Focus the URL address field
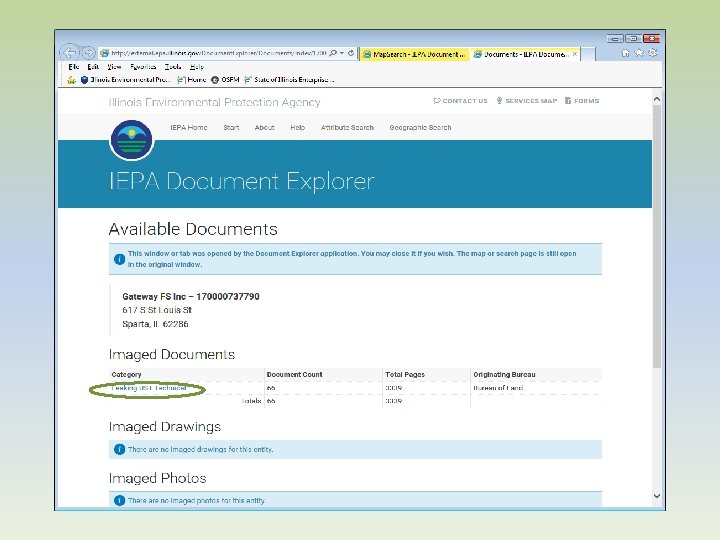The width and height of the screenshot is (720, 540). [x=219, y=53]
